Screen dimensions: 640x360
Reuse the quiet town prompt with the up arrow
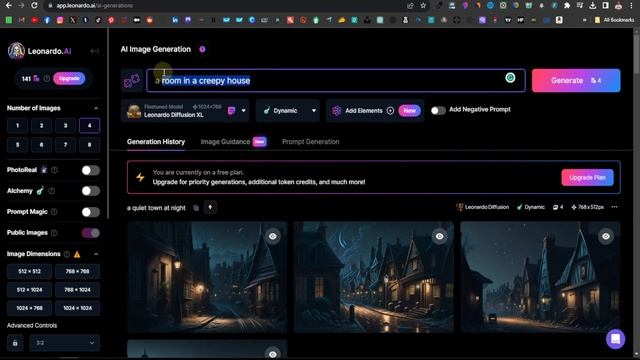tap(210, 207)
